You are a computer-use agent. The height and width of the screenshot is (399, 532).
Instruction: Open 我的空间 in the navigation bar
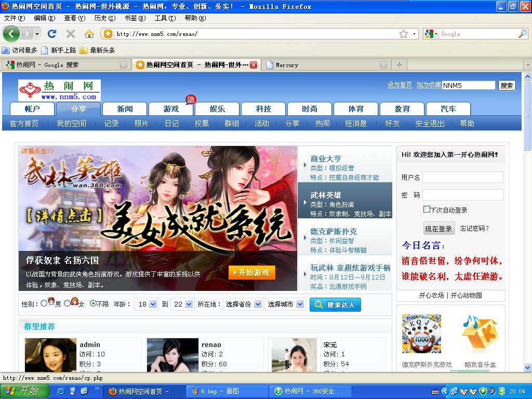(x=71, y=124)
